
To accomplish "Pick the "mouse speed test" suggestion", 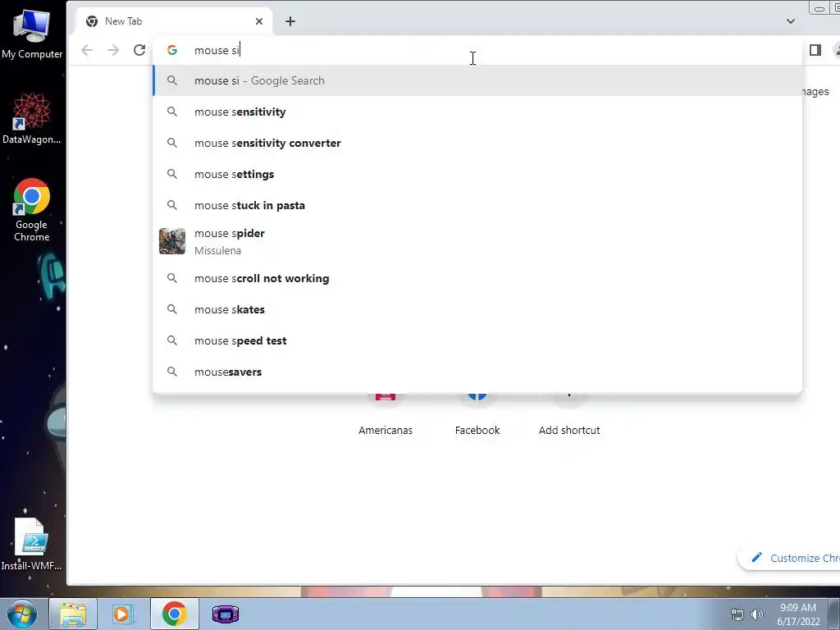I will (x=478, y=340).
